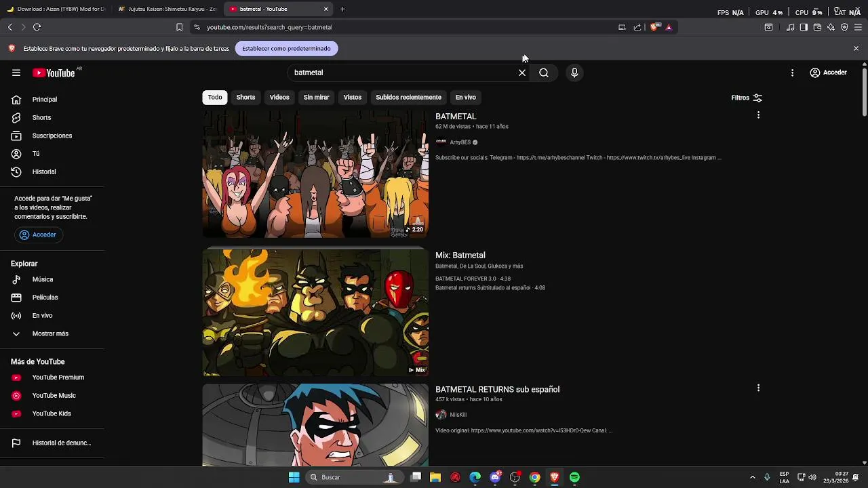Open Brave's playlist music note icon
The width and height of the screenshot is (868, 488).
coord(790,27)
